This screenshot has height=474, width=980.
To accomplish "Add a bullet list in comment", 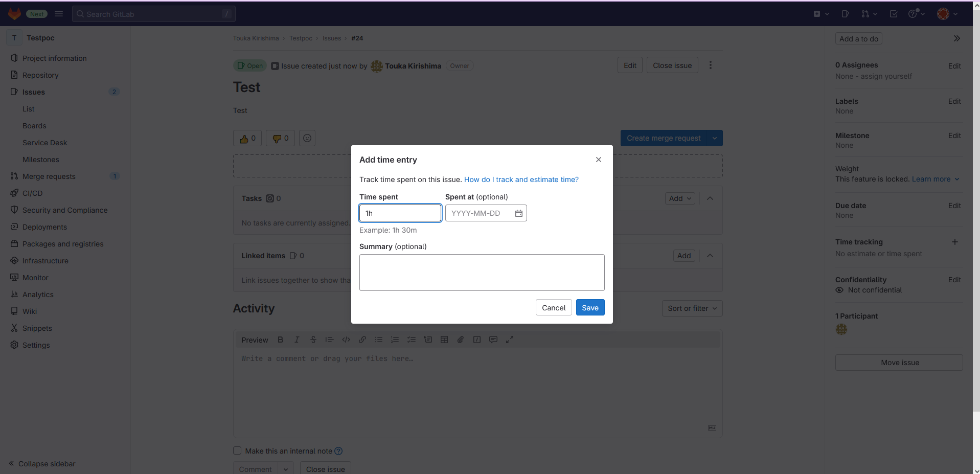I will tap(379, 340).
